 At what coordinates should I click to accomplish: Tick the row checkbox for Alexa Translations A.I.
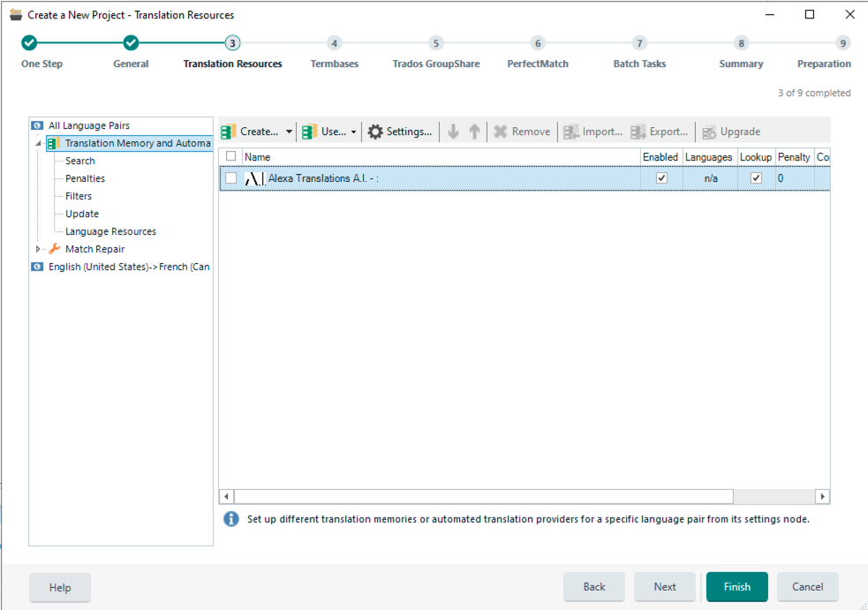coord(230,178)
